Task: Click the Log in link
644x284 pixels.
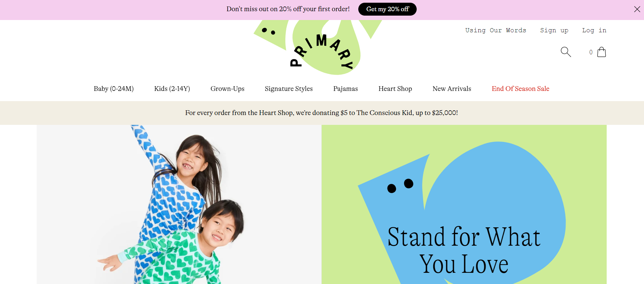Action: [x=594, y=30]
